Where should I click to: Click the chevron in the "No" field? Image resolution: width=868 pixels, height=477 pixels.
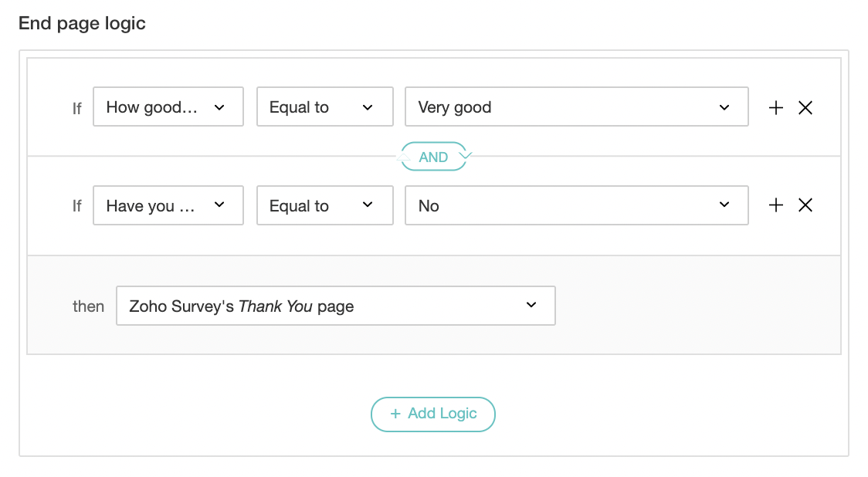click(x=724, y=205)
